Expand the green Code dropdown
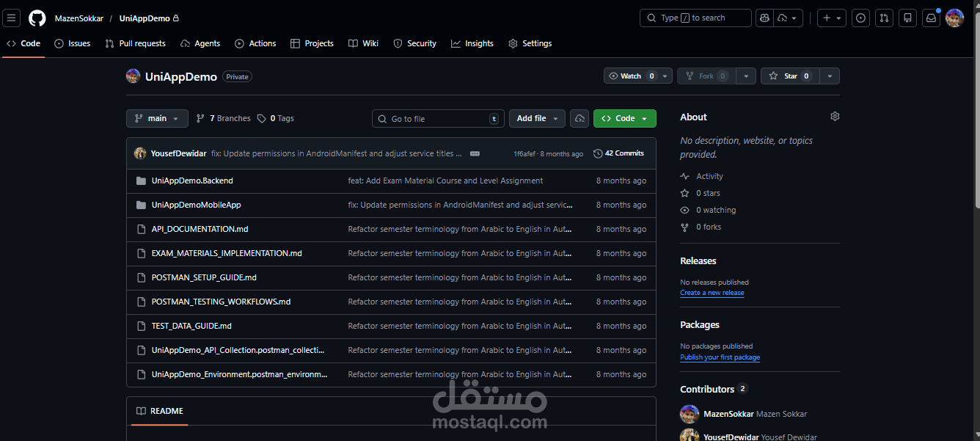 (x=625, y=118)
